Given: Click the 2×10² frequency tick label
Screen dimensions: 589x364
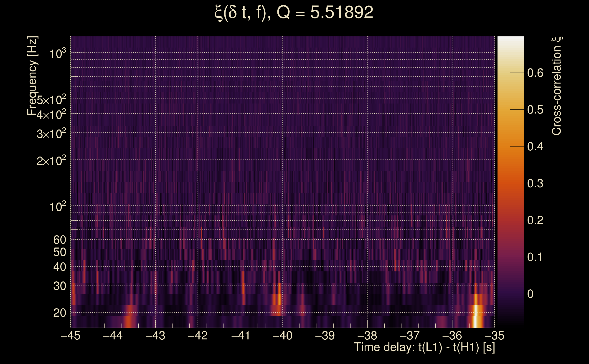Looking at the screenshot, I should pyautogui.click(x=51, y=161).
